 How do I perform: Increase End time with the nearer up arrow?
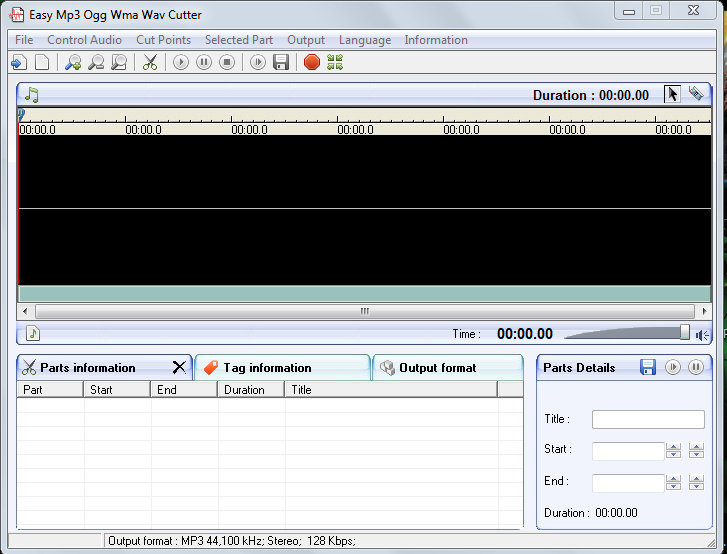[x=673, y=479]
